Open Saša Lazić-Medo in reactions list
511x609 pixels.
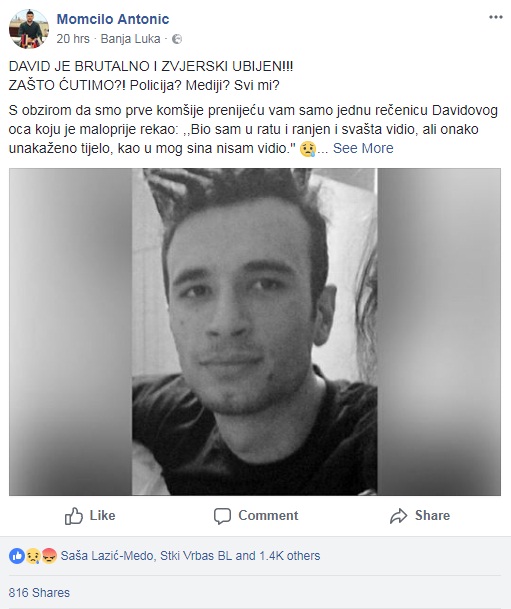[107, 556]
